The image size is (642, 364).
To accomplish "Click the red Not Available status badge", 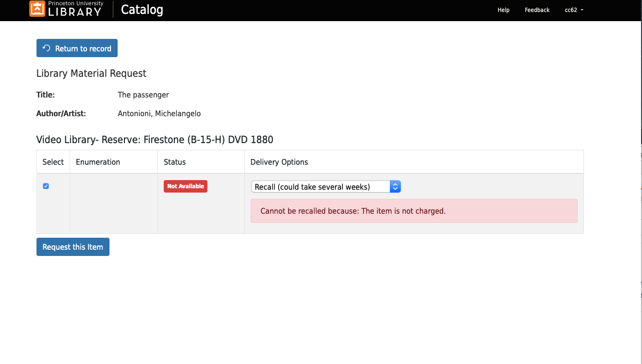I will (x=185, y=186).
